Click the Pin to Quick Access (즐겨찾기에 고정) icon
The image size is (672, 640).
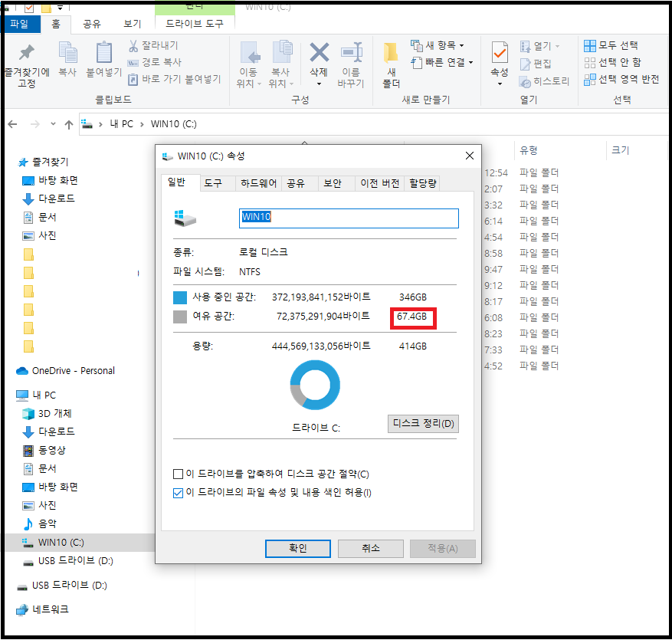coord(27,53)
